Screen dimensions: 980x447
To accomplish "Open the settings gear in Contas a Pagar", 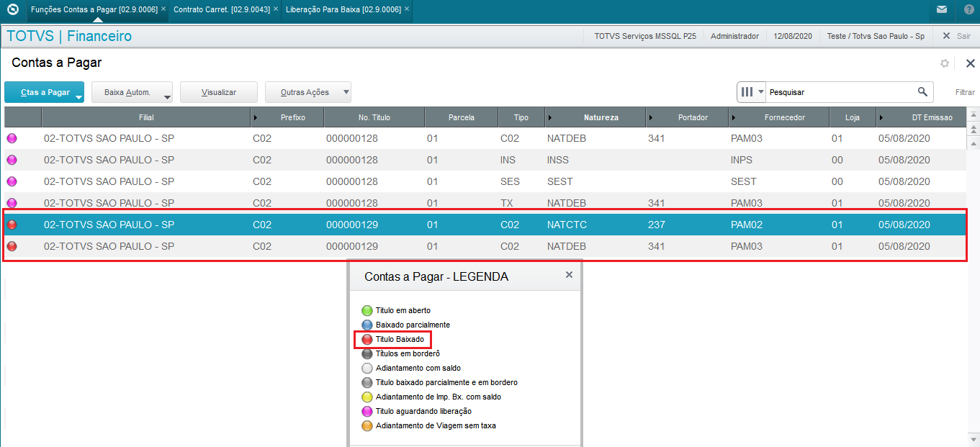I will (x=945, y=63).
